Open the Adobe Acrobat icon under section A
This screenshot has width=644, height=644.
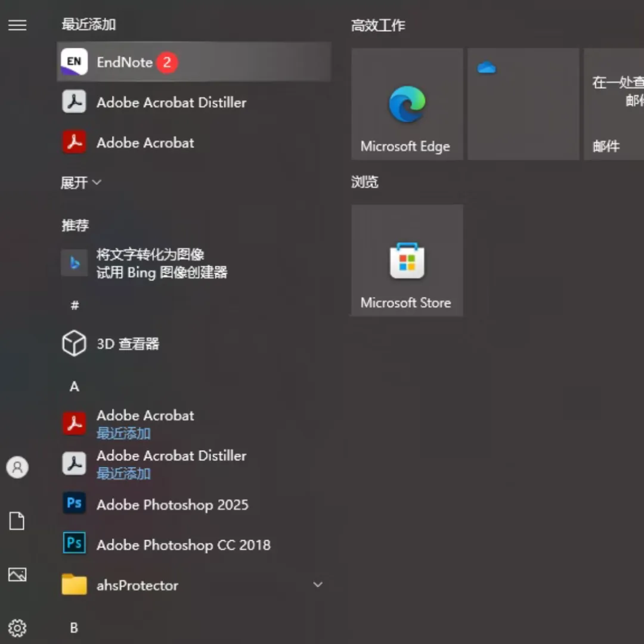(x=75, y=423)
